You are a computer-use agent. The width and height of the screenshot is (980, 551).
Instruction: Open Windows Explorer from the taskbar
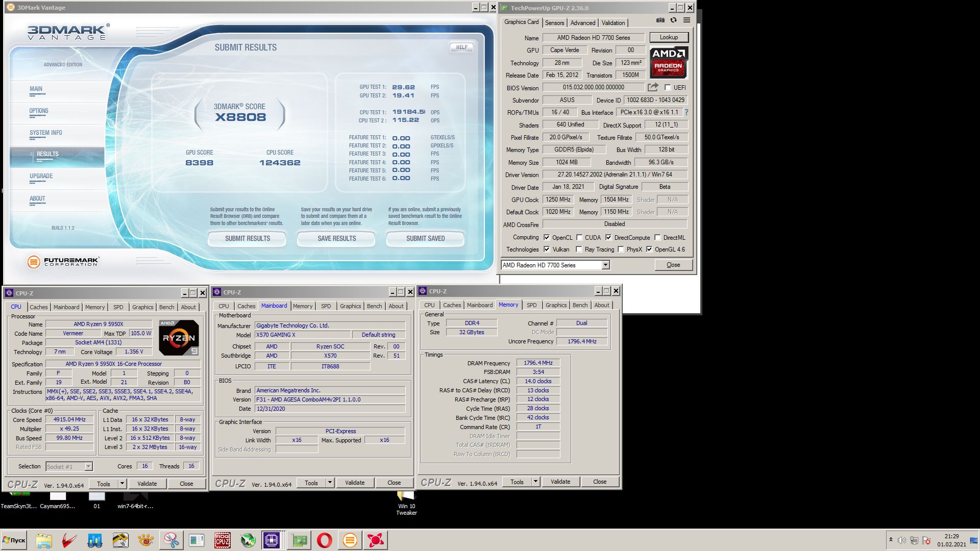tap(44, 540)
